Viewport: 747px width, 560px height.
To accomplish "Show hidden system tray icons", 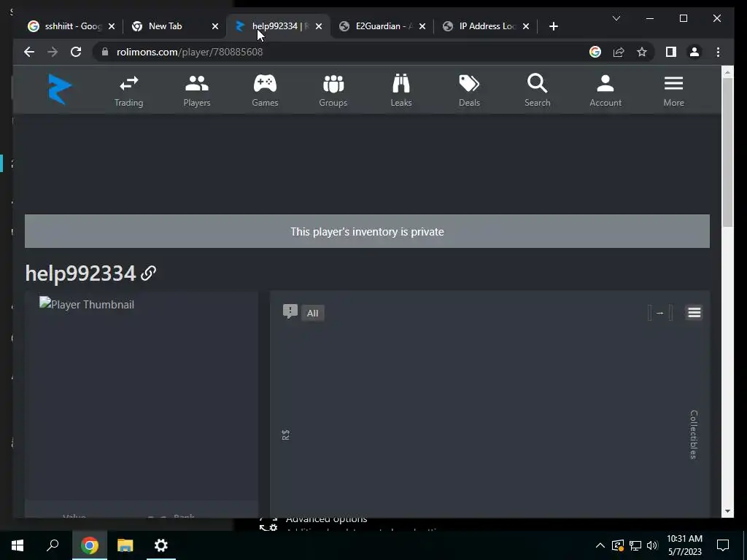I will click(600, 545).
